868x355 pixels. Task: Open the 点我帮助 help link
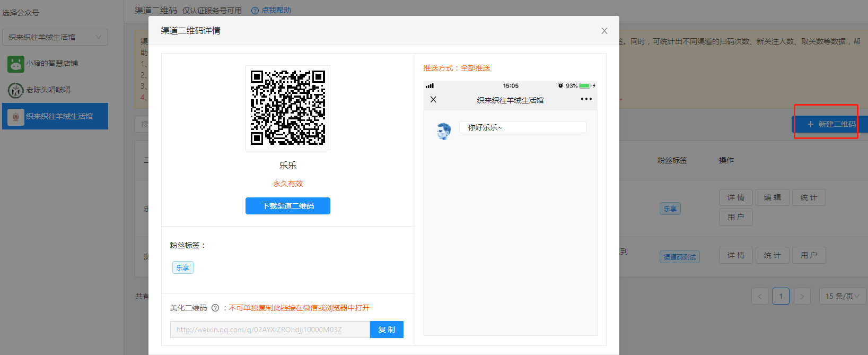tap(276, 10)
